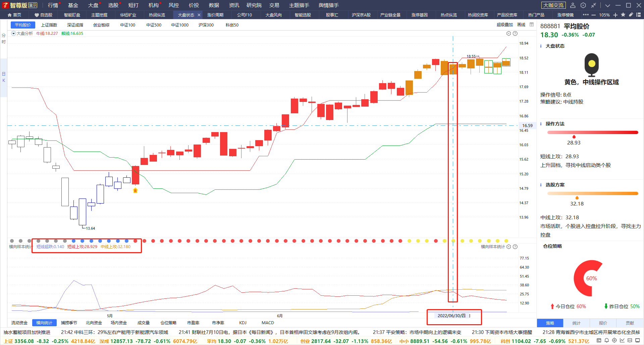This screenshot has height=345, width=644.
Task: Click the zoom out minus icon
Action: coord(594,15)
